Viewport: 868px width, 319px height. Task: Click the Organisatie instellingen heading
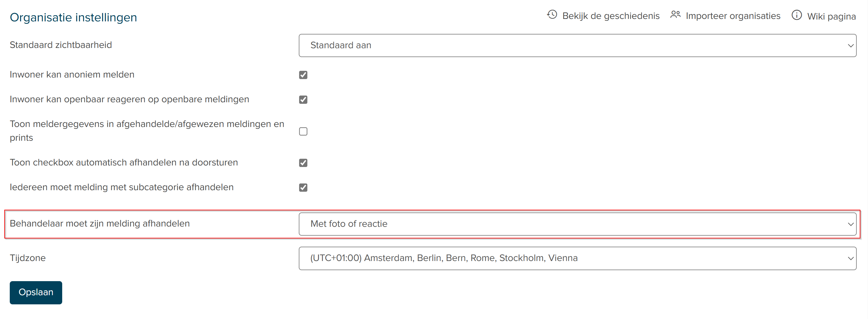pyautogui.click(x=73, y=17)
